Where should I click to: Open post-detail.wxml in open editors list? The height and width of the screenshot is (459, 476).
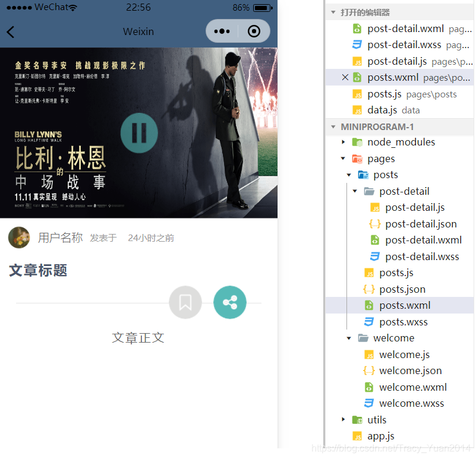399,29
